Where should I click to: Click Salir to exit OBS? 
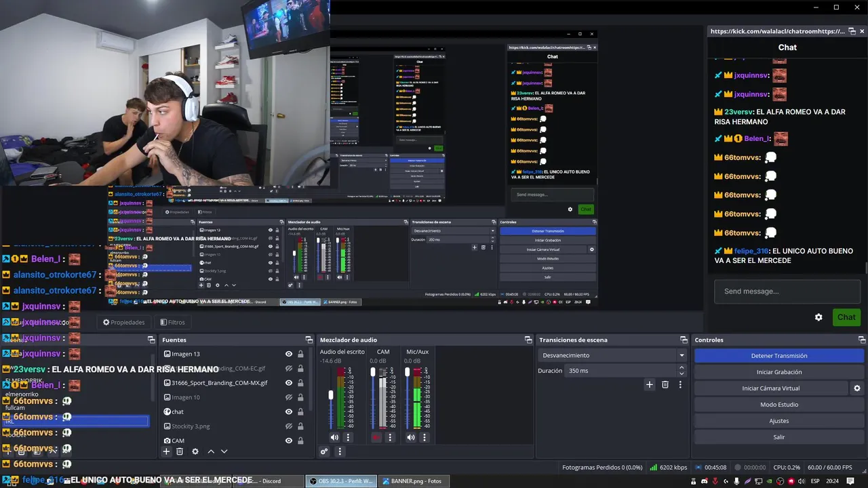(x=779, y=437)
